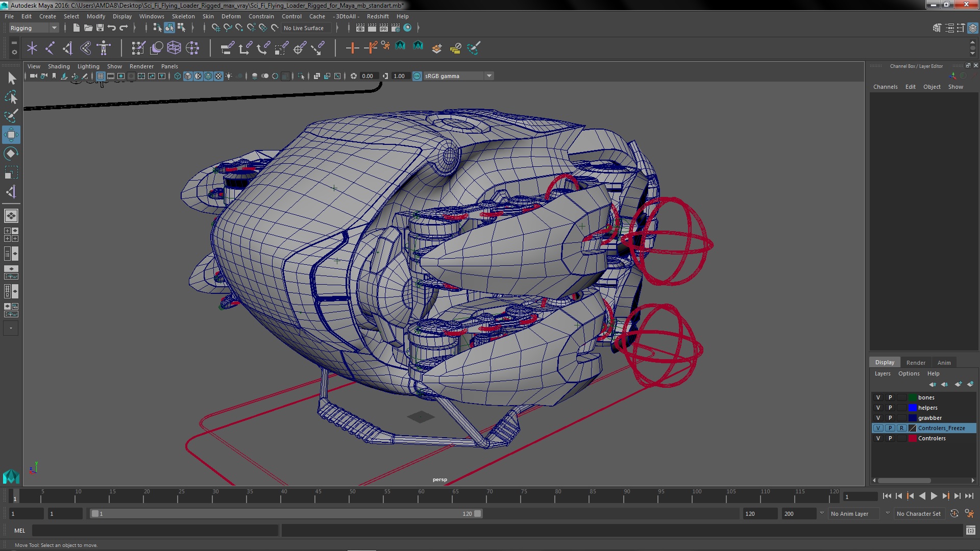Click the Create Joint shelf icon
This screenshot has height=551, width=980.
coord(50,48)
